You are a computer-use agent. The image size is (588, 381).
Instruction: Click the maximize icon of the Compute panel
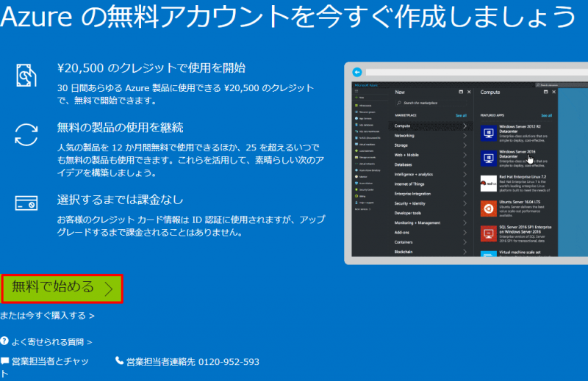coord(545,92)
